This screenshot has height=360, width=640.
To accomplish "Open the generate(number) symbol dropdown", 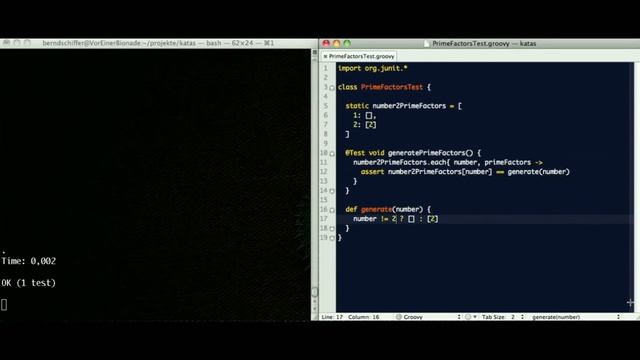I will 576,317.
